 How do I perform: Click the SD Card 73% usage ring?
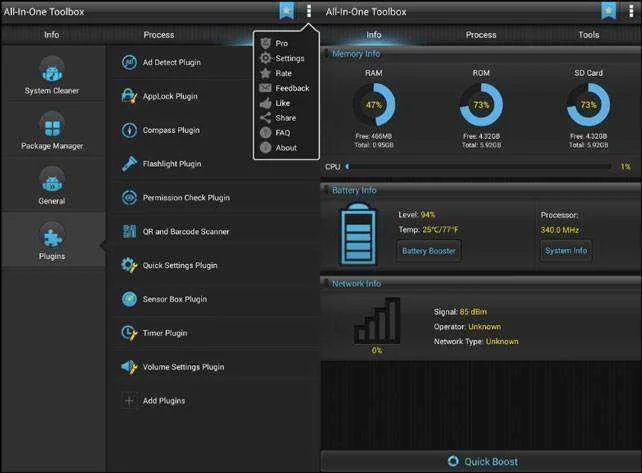588,105
